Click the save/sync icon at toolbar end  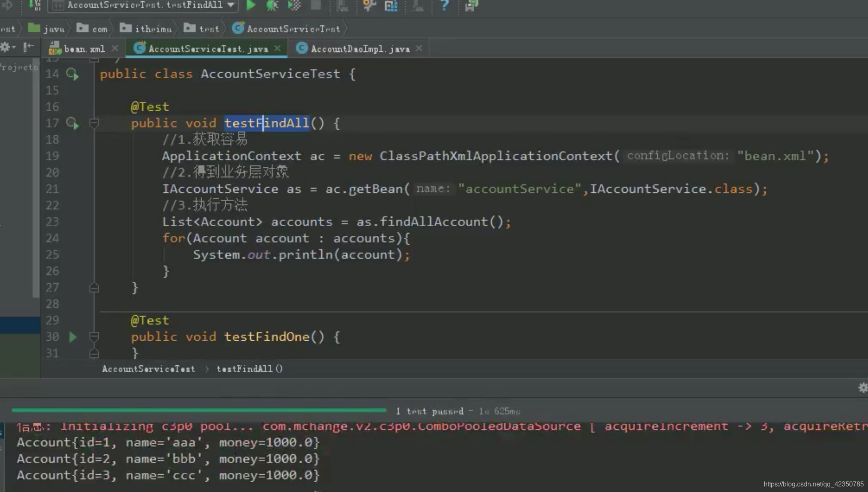pyautogui.click(x=471, y=5)
